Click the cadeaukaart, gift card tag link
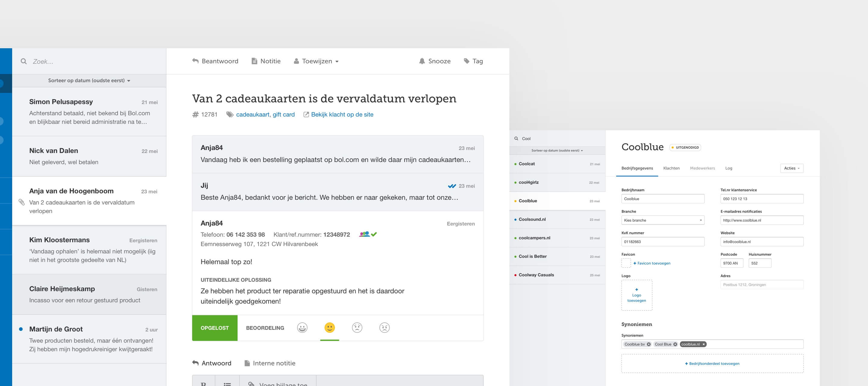The height and width of the screenshot is (386, 868). [x=265, y=115]
